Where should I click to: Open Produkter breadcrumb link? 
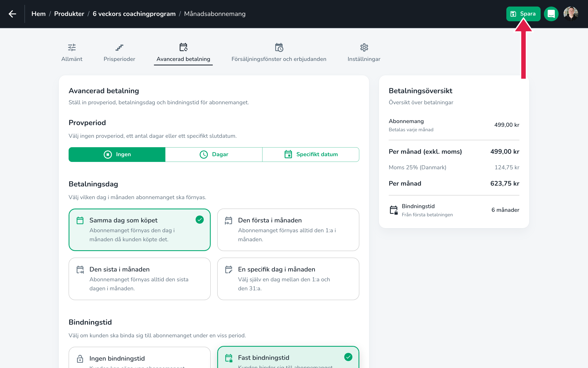pyautogui.click(x=69, y=14)
